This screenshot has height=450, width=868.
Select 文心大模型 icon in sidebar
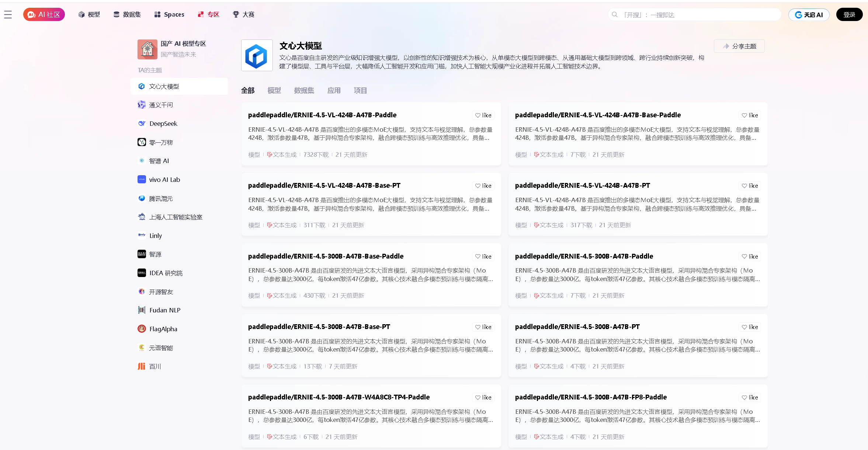142,86
